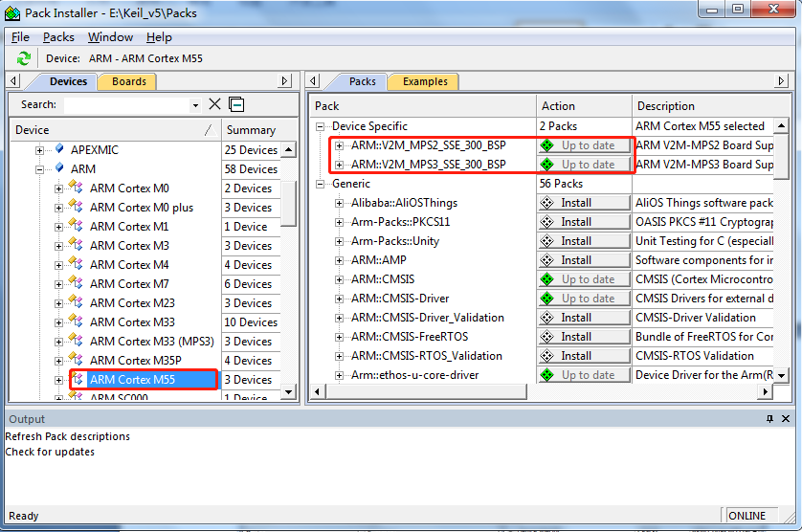Click the ARM Cortex M33 device family icon

point(76,321)
